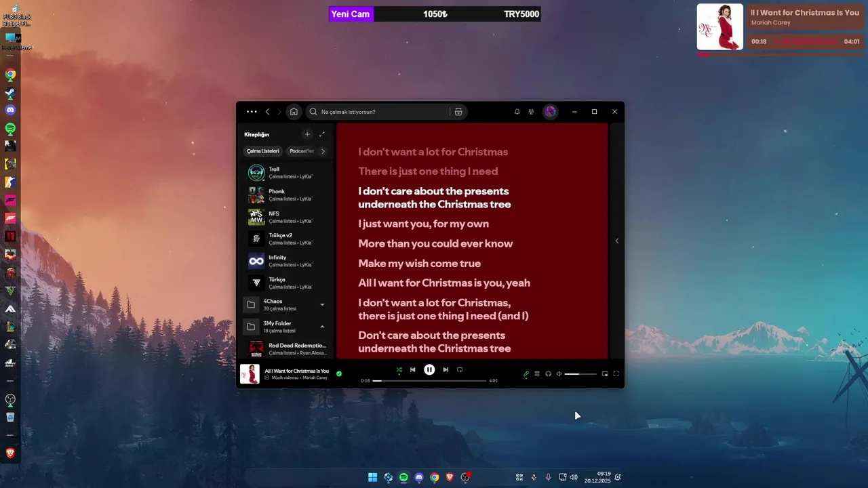Image resolution: width=868 pixels, height=488 pixels.
Task: Toggle the lyrics microphone button
Action: tap(526, 373)
